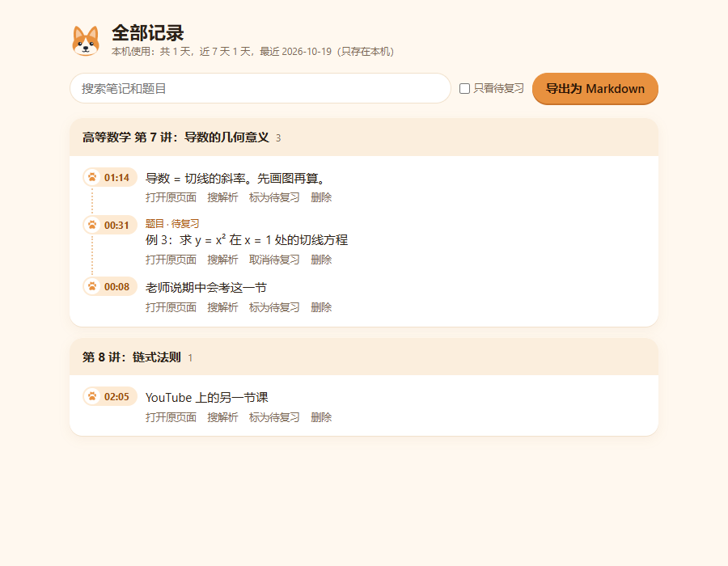Viewport: 728px width, 566px height.
Task: Click the paw icon beside 00:31
Action: (x=92, y=225)
